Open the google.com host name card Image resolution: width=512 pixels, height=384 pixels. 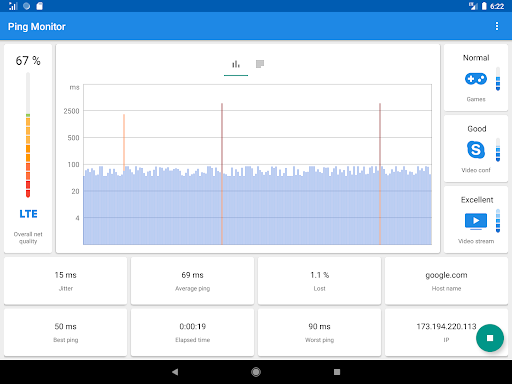[x=446, y=281]
